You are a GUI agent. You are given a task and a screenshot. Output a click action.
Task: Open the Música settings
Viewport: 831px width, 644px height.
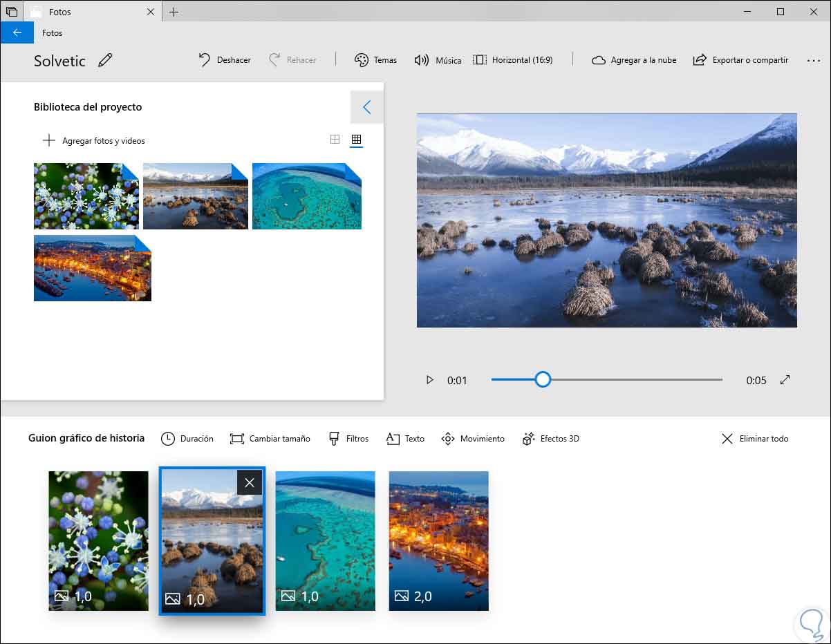438,60
